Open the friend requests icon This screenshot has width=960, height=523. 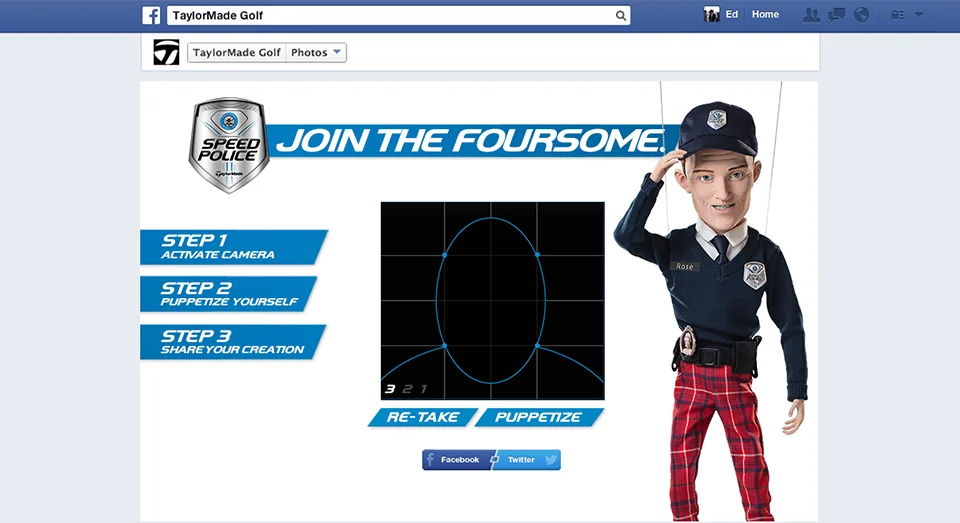click(811, 15)
